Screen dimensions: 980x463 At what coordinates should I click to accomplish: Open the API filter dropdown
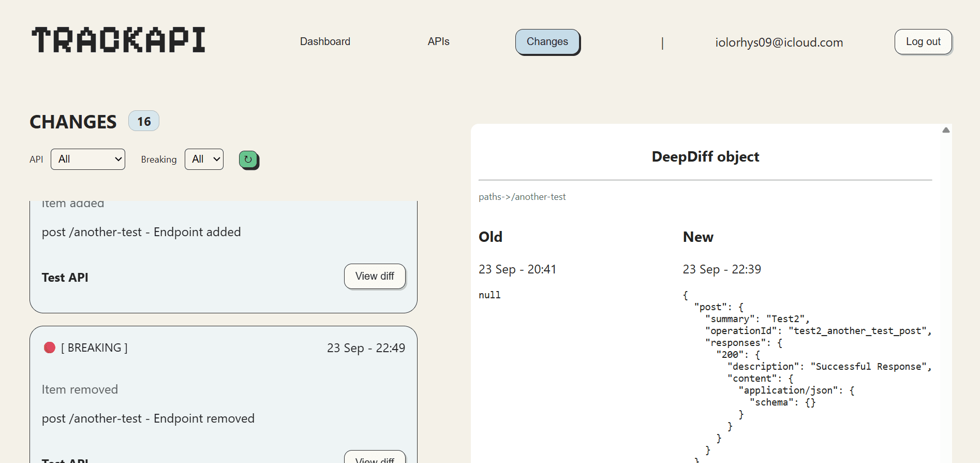click(x=88, y=159)
